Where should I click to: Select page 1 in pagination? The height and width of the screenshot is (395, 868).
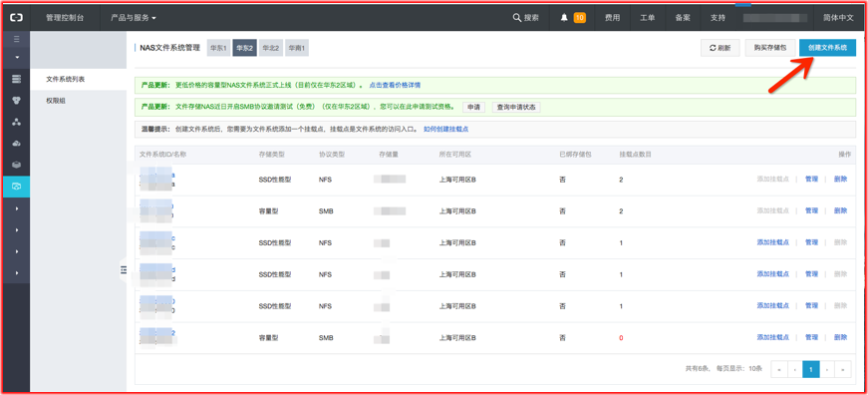(x=811, y=369)
